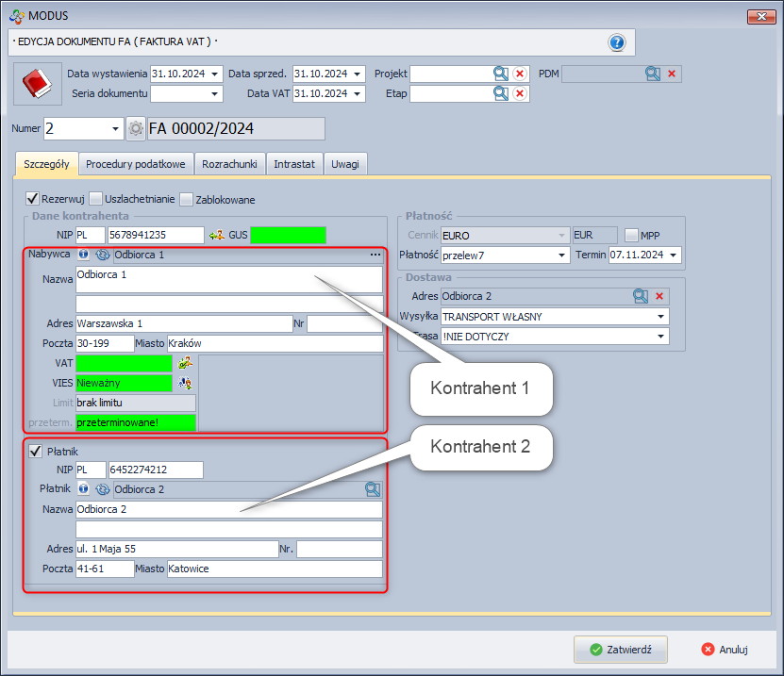Clear the delivery Adres with red X

659,296
